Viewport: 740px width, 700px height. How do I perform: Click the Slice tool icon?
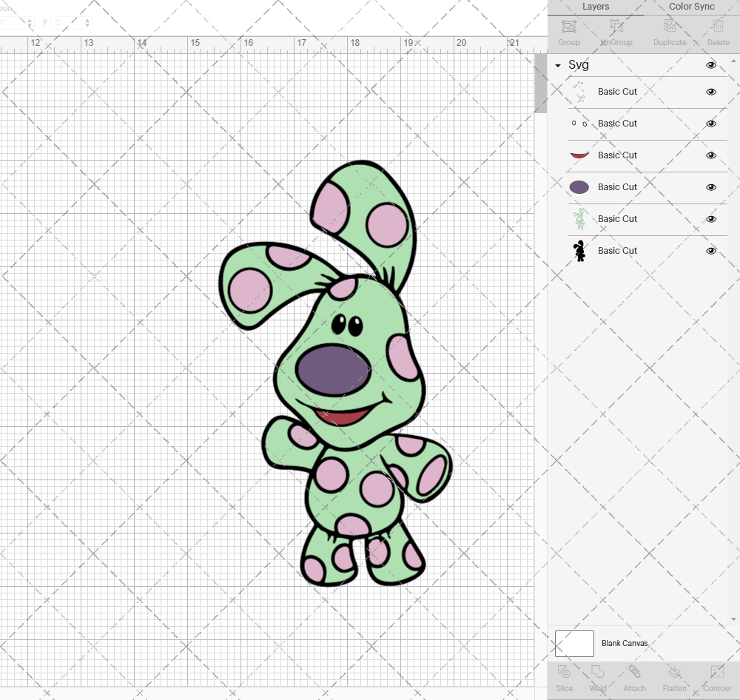tap(564, 672)
